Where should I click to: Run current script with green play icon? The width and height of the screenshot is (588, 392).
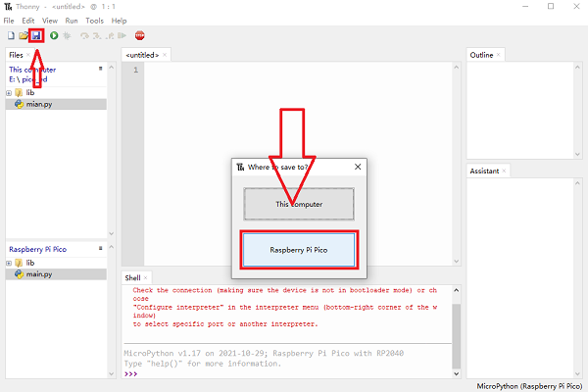[54, 35]
